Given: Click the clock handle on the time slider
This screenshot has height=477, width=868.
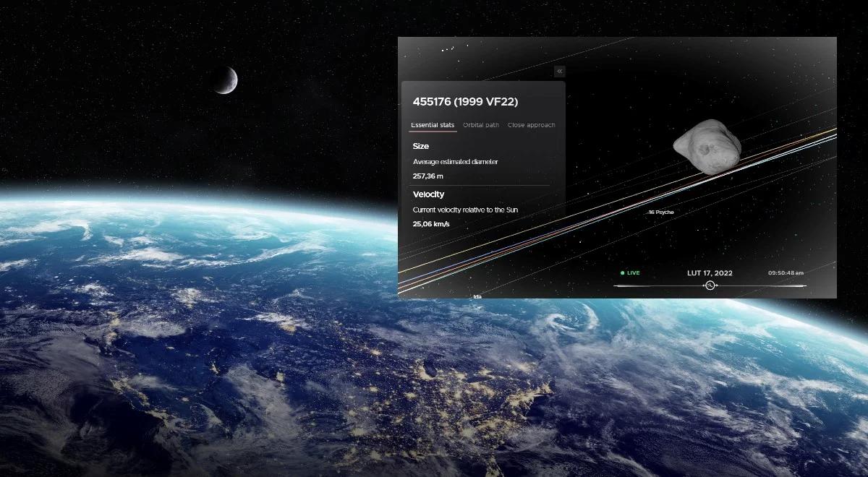Looking at the screenshot, I should [x=710, y=285].
